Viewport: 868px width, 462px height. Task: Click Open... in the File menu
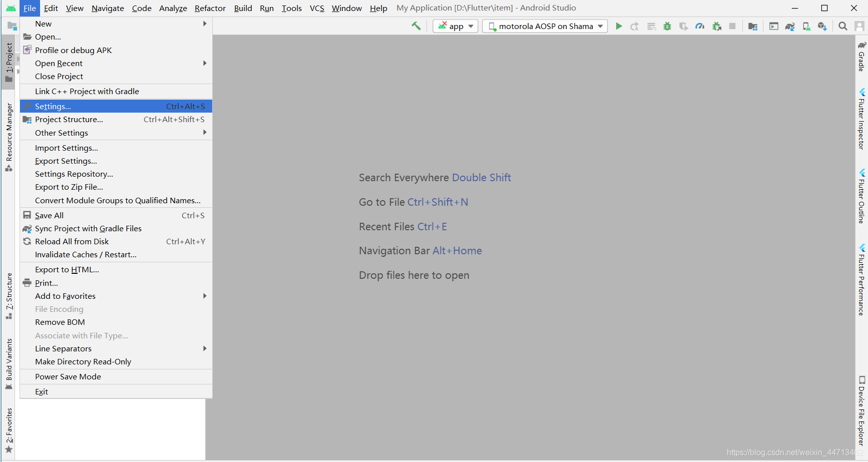click(116, 37)
